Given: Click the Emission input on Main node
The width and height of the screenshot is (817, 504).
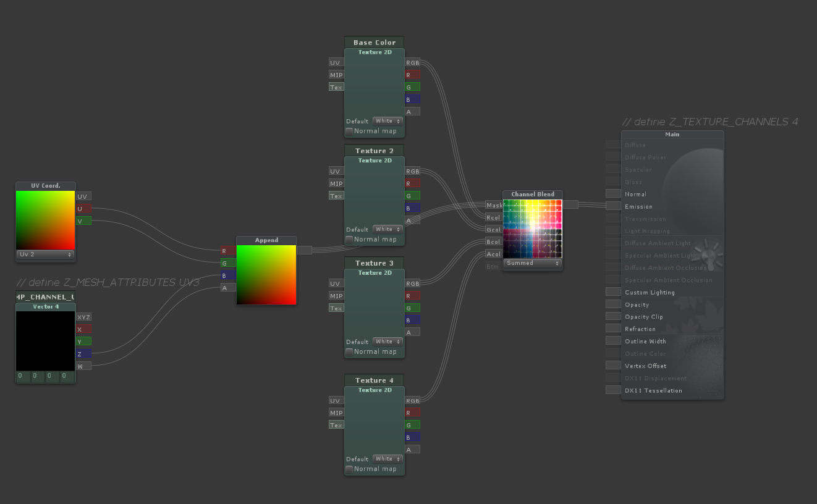Looking at the screenshot, I should pos(614,206).
